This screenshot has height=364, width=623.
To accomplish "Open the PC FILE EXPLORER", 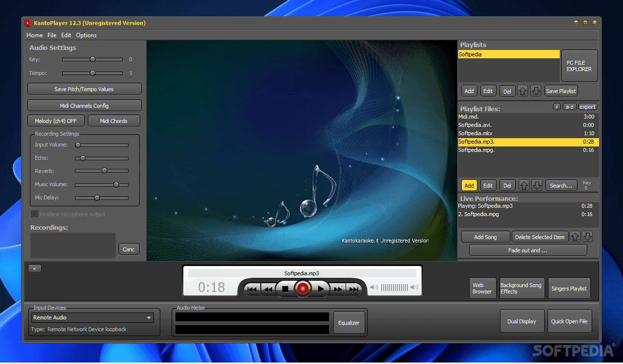I will point(579,66).
